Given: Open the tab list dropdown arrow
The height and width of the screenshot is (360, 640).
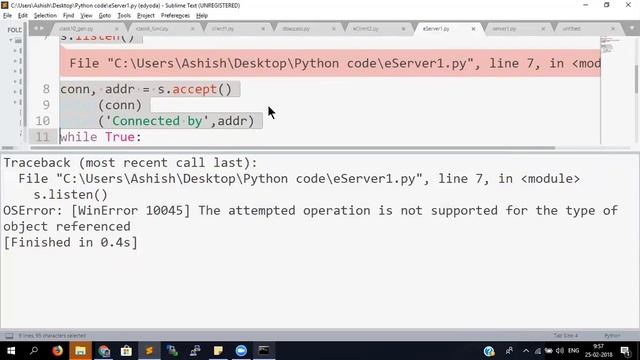Looking at the screenshot, I should tap(631, 29).
